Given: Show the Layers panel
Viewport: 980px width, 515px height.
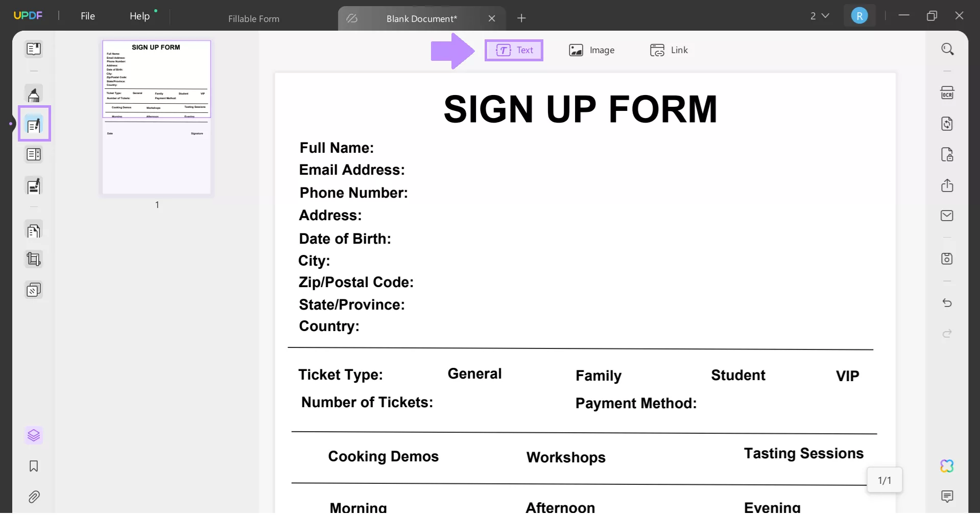Looking at the screenshot, I should pos(34,435).
